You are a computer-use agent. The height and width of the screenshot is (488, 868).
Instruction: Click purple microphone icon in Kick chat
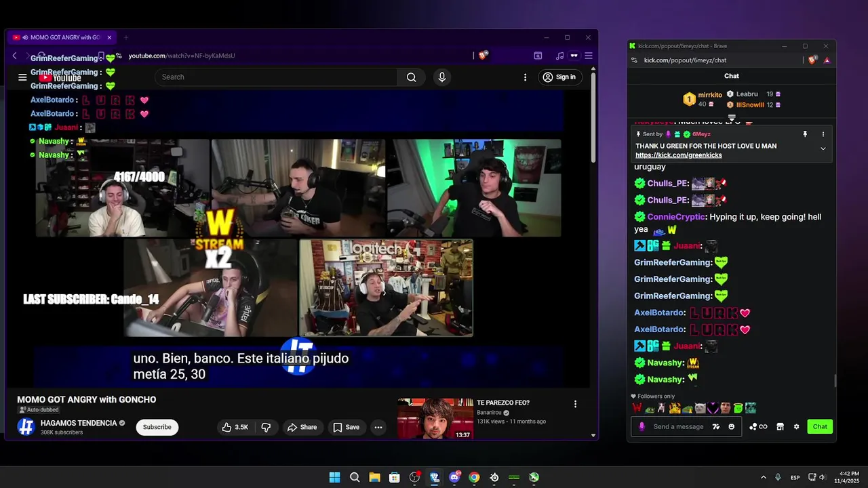tap(642, 426)
